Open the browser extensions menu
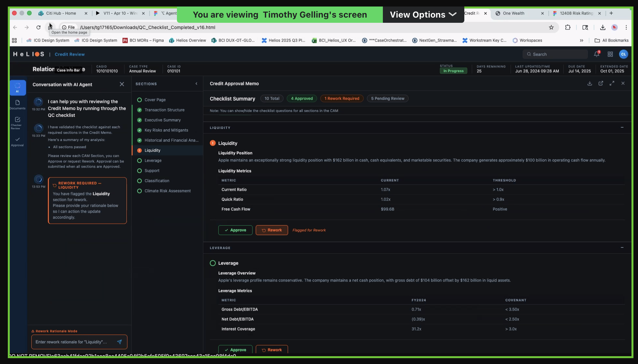 click(568, 27)
